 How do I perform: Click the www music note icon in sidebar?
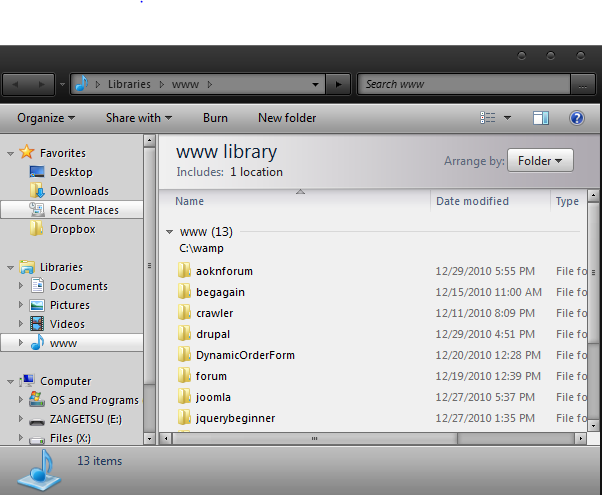tap(37, 342)
